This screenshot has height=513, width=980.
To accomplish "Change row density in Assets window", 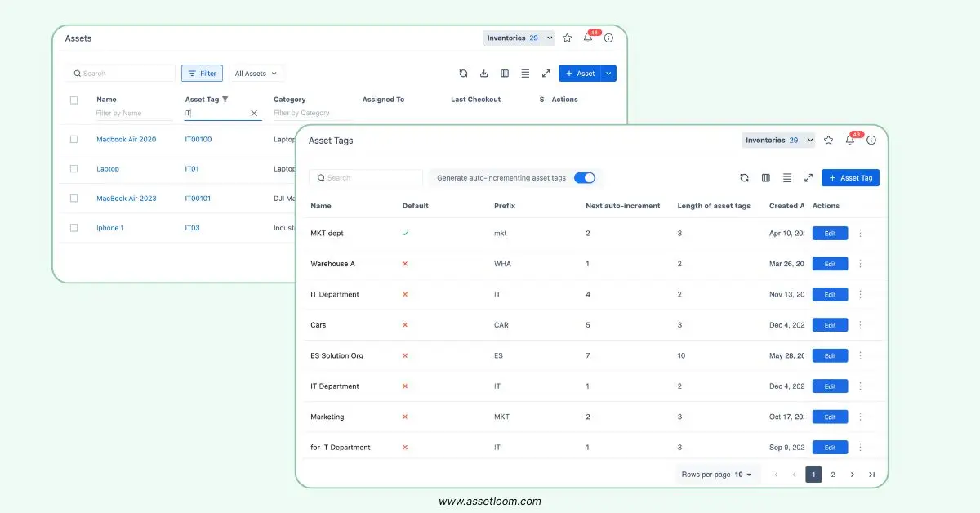I will pyautogui.click(x=525, y=74).
